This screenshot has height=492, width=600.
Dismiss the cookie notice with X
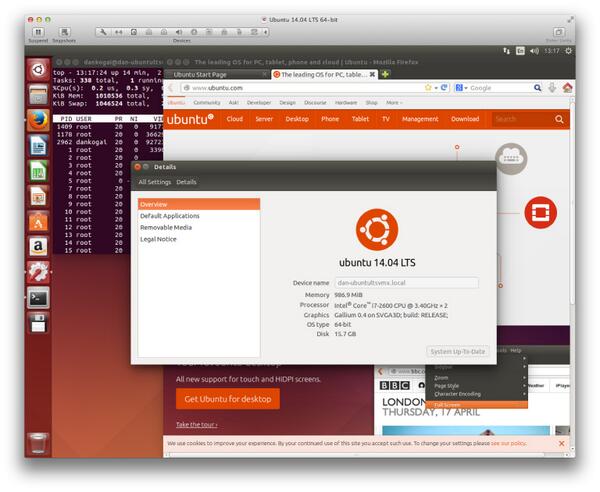(x=561, y=443)
